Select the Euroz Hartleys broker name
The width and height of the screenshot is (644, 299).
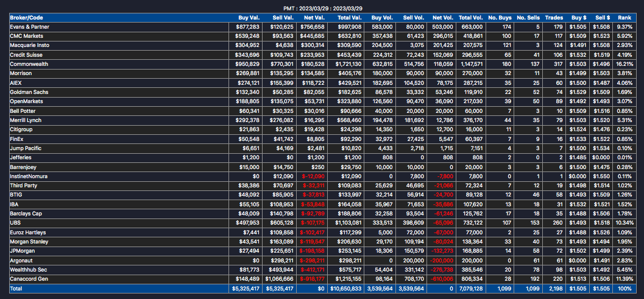27,232
